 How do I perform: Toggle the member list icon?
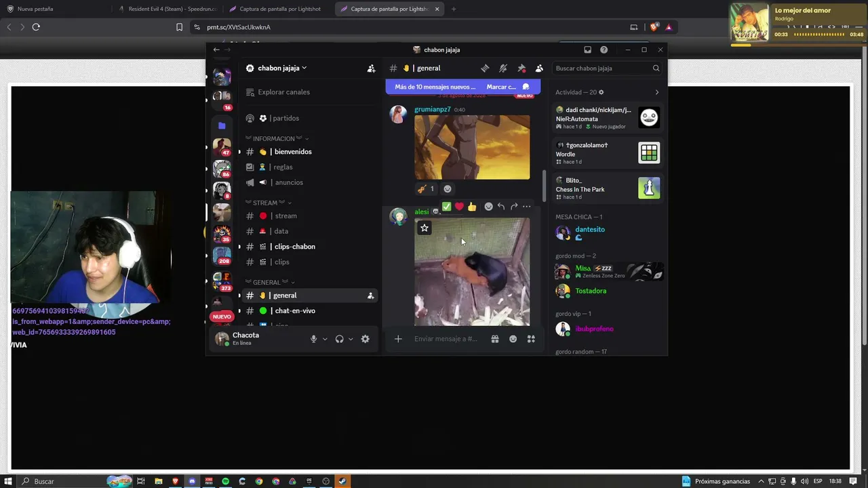tap(539, 68)
